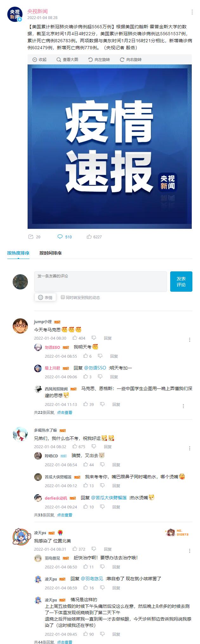The width and height of the screenshot is (200, 644).
Task: Open the 表情 emoji picker
Action: click(x=45, y=297)
